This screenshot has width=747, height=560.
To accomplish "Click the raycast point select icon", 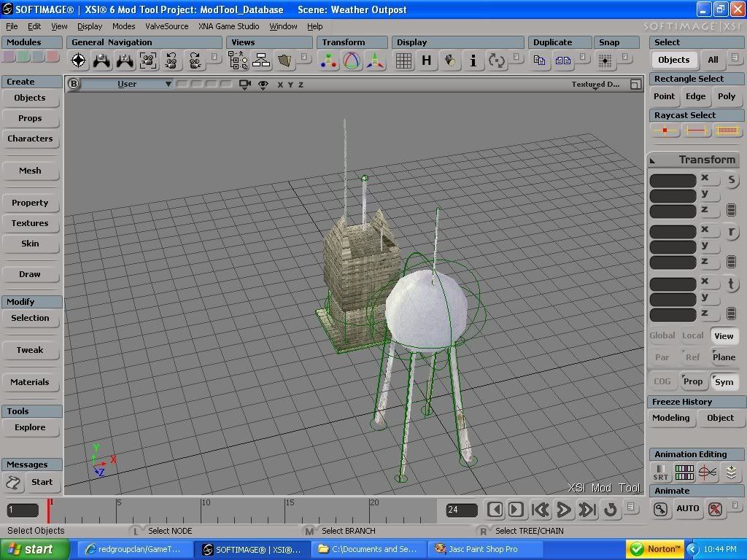I will tap(665, 130).
